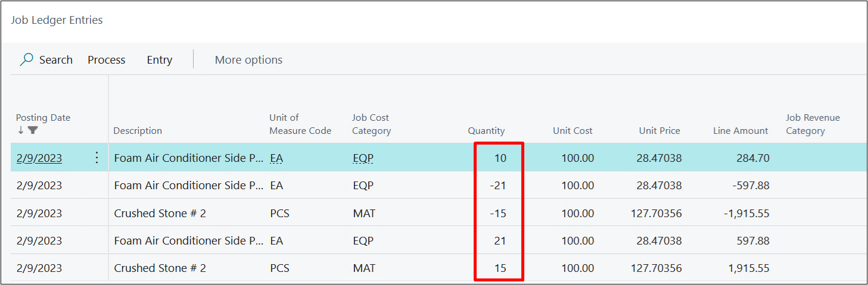
Task: Select the quantity -15 cell
Action: 497,213
